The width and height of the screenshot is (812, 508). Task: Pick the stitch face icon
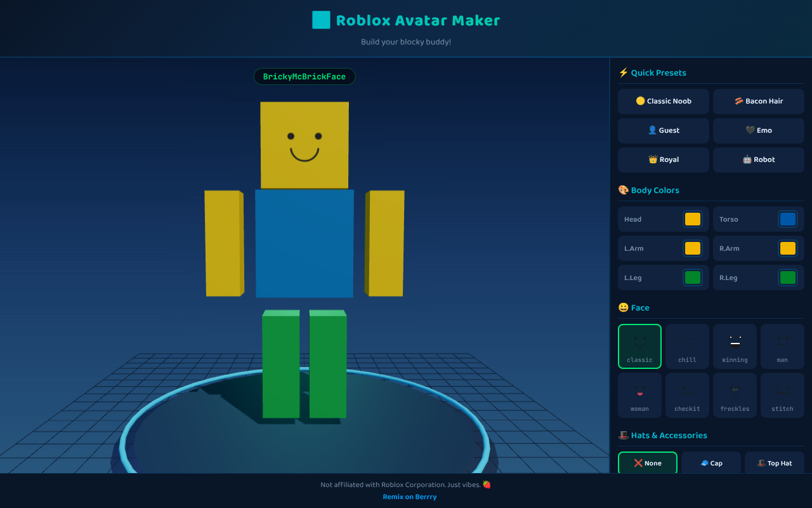click(x=782, y=395)
